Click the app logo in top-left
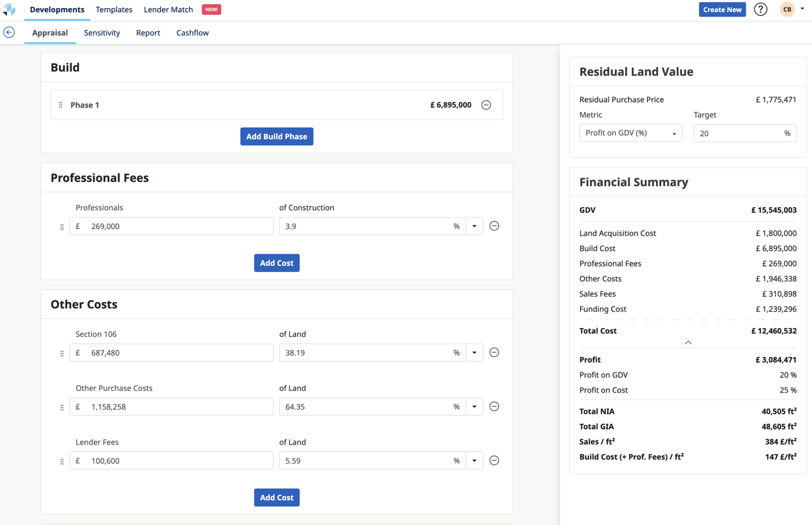Viewport: 812px width, 525px height. click(x=9, y=9)
